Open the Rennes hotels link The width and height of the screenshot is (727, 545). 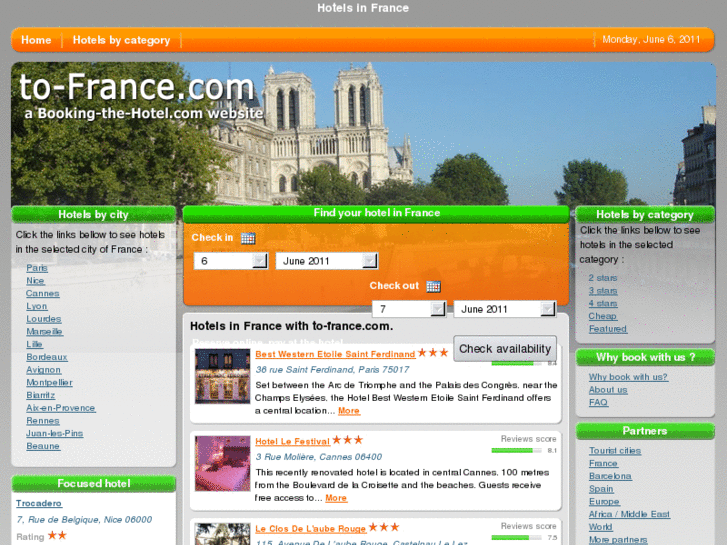pyautogui.click(x=43, y=421)
